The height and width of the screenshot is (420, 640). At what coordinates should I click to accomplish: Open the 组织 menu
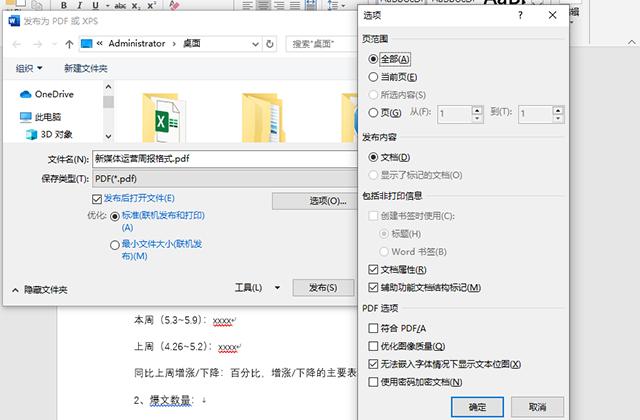pyautogui.click(x=29, y=68)
